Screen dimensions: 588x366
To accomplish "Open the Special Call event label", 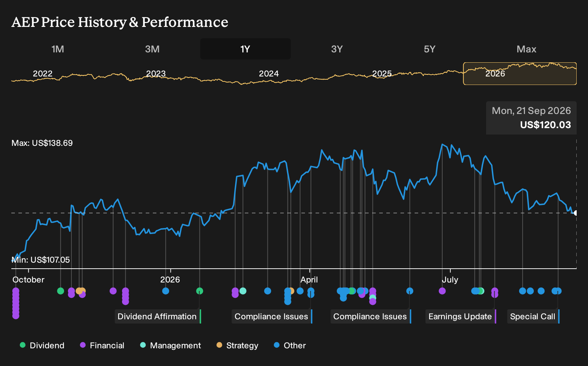I will pos(534,316).
